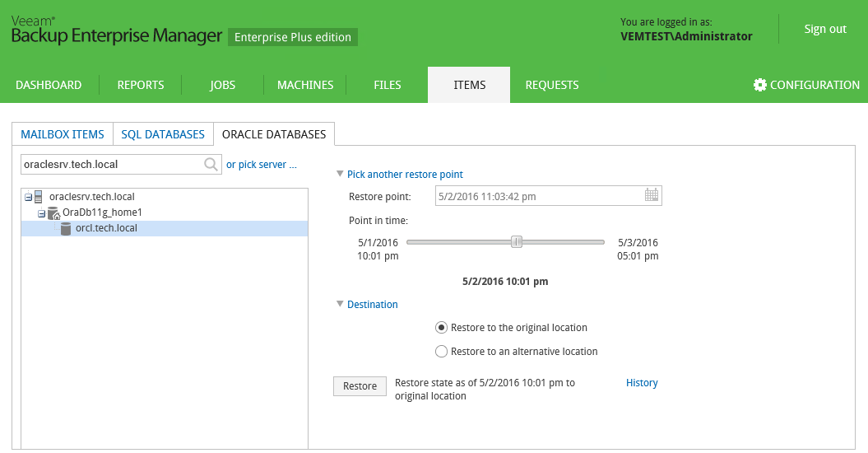Image resolution: width=868 pixels, height=453 pixels.
Task: Click the Destination section link
Action: click(372, 305)
